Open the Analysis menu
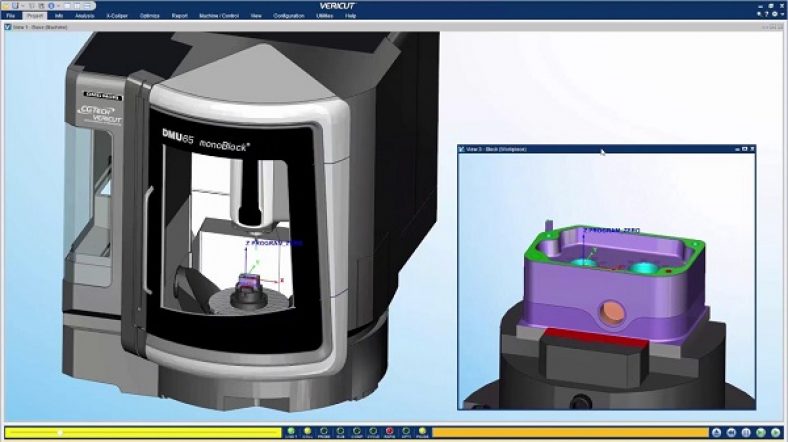This screenshot has width=788, height=442. tap(84, 16)
